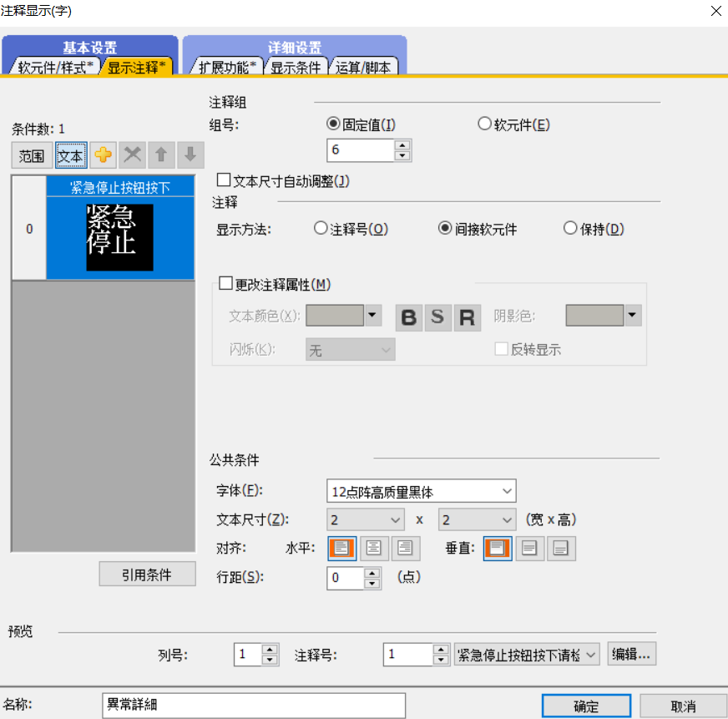This screenshot has height=719, width=728.
Task: Click the move condition down arrow
Action: pos(190,155)
